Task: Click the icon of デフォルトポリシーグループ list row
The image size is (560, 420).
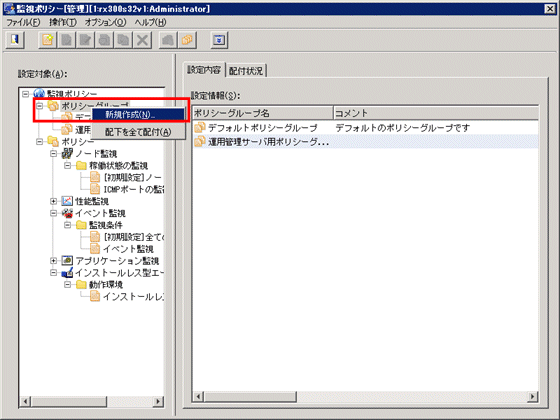Action: pos(200,127)
